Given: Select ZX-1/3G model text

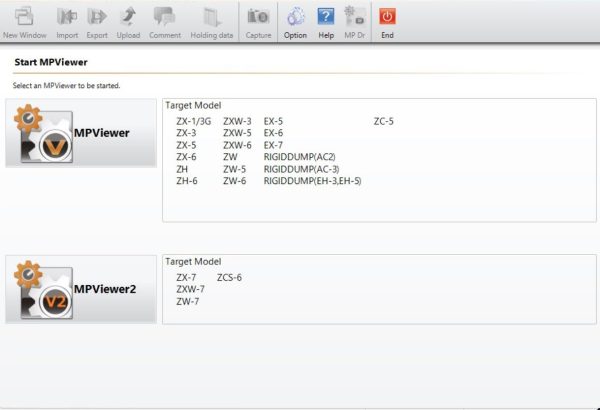Looking at the screenshot, I should 193,121.
